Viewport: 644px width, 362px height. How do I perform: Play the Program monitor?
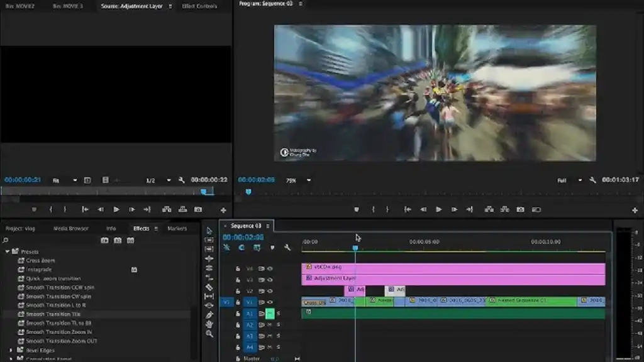coord(438,209)
